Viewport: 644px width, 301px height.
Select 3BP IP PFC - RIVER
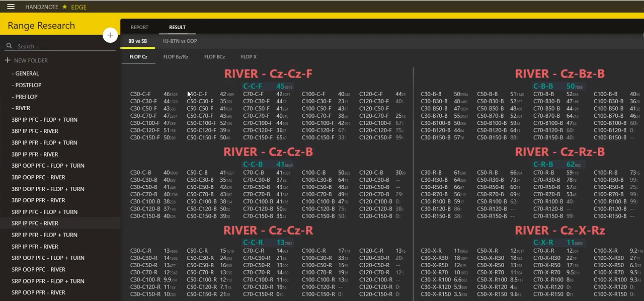pos(35,131)
